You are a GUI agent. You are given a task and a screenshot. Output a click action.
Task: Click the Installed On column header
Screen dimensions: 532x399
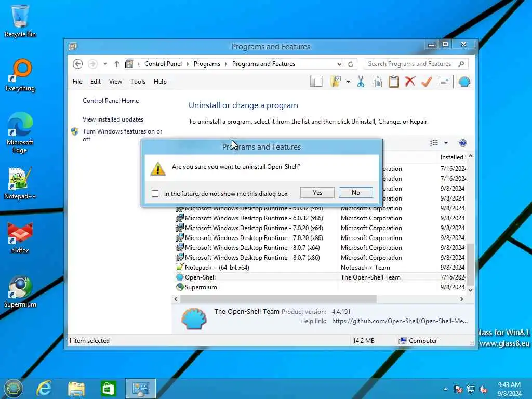coord(453,157)
